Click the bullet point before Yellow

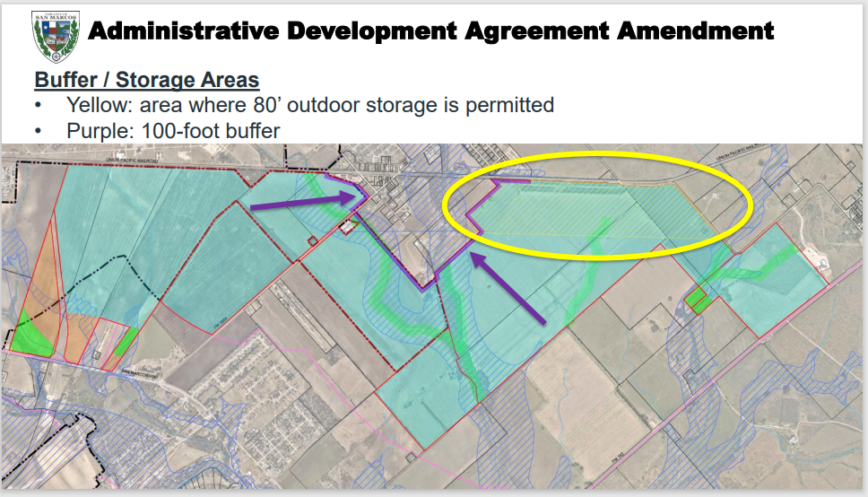pos(39,106)
